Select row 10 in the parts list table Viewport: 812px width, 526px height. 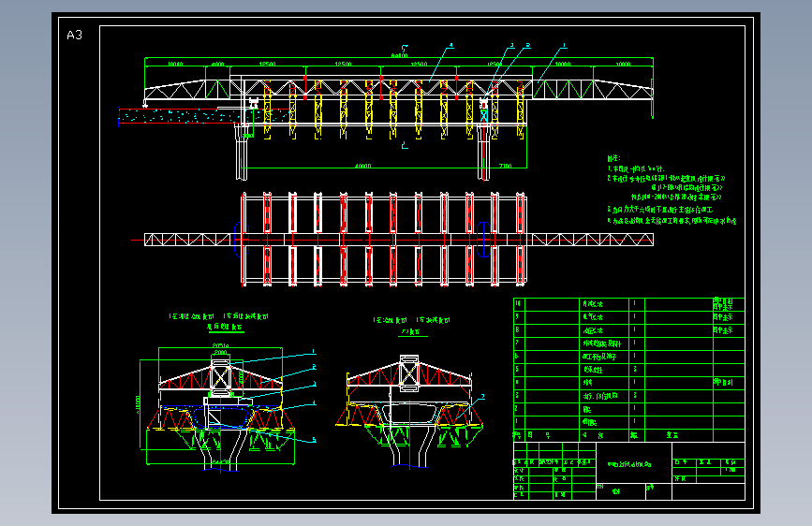[629, 304]
